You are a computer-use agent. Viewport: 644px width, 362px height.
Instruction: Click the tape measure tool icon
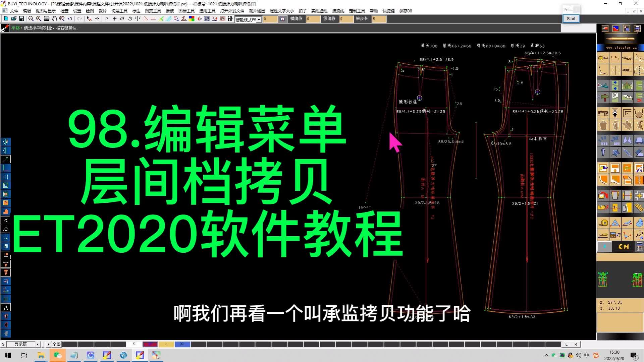coord(603,223)
